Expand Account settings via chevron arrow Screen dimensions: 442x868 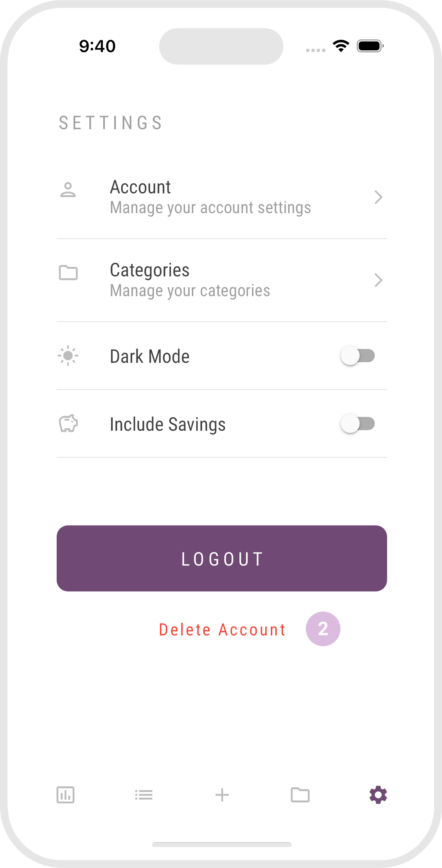tap(378, 197)
